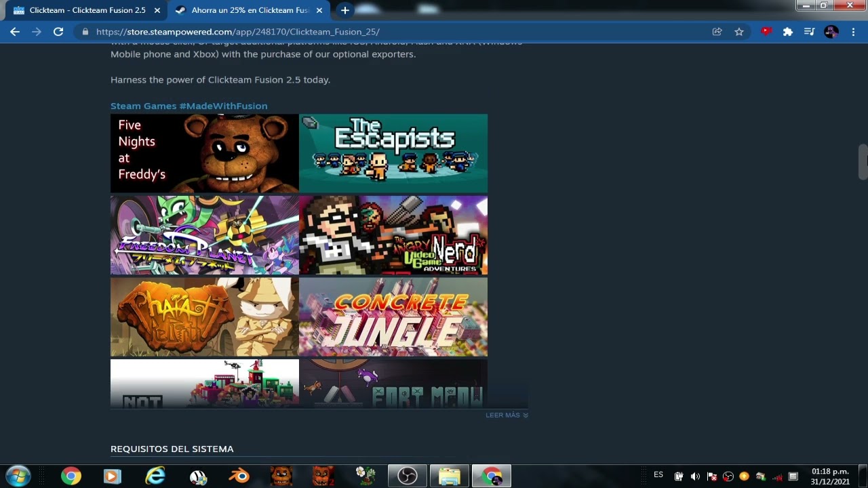This screenshot has width=868, height=488.
Task: Open the black-and-white character taskbar icon
Action: click(198, 476)
